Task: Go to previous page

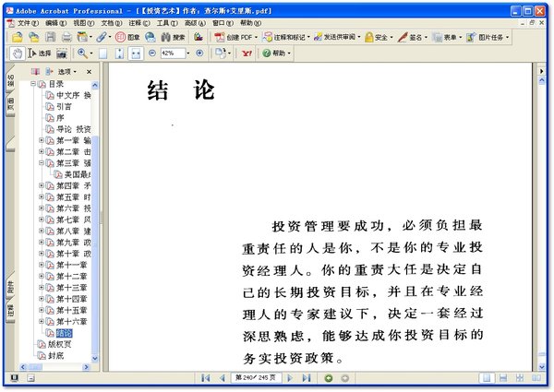Action: 223,378
